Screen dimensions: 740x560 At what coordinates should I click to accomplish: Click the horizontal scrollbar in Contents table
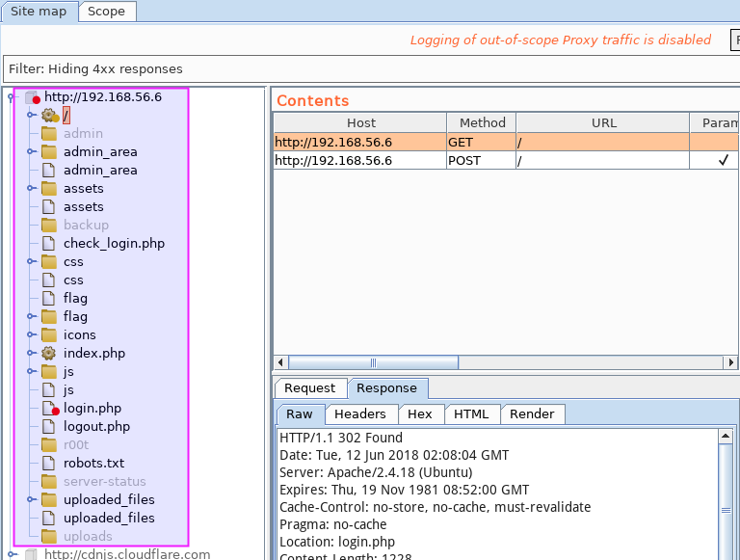click(x=373, y=362)
